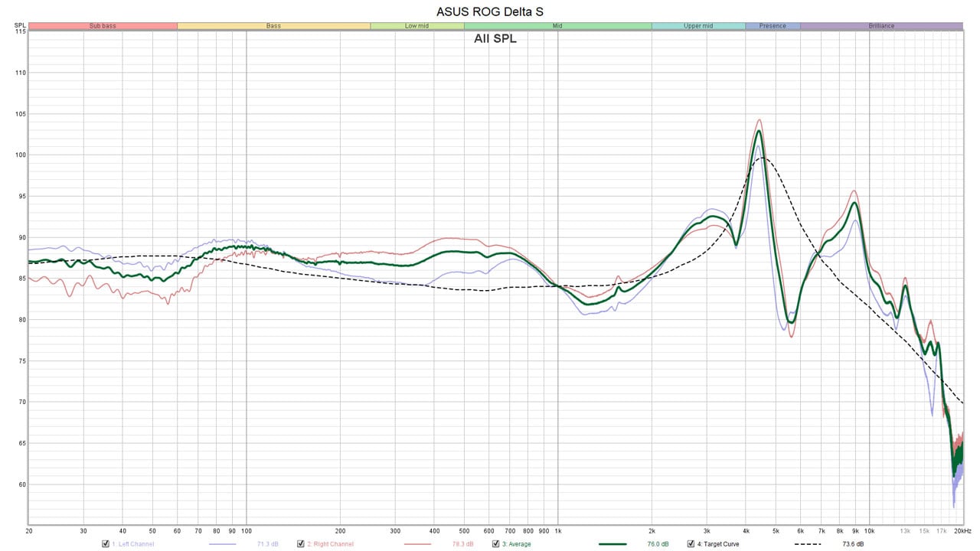The image size is (980, 551).
Task: Click the 3: Average legend label
Action: (x=517, y=544)
